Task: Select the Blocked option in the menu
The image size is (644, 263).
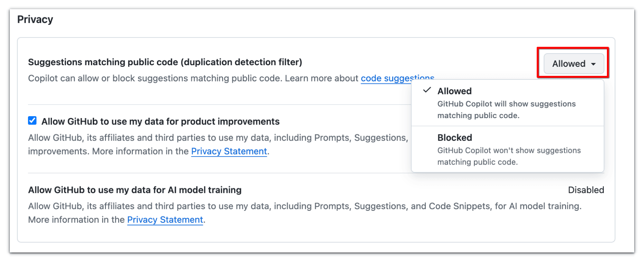Action: point(455,138)
